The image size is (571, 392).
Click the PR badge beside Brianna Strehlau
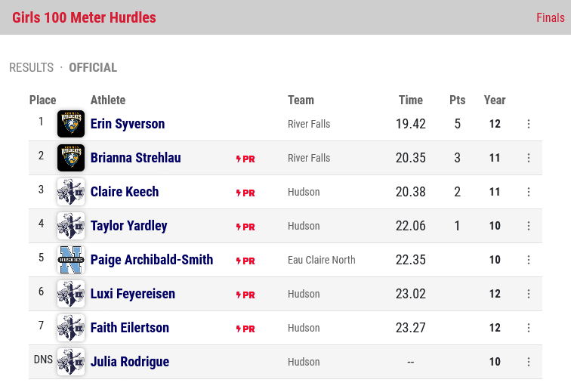pyautogui.click(x=245, y=159)
